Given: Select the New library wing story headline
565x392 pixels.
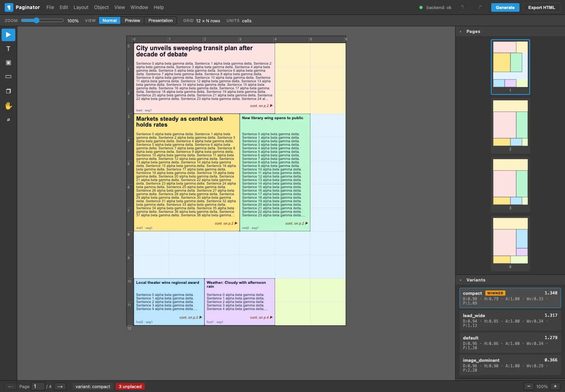Looking at the screenshot, I should (273, 118).
